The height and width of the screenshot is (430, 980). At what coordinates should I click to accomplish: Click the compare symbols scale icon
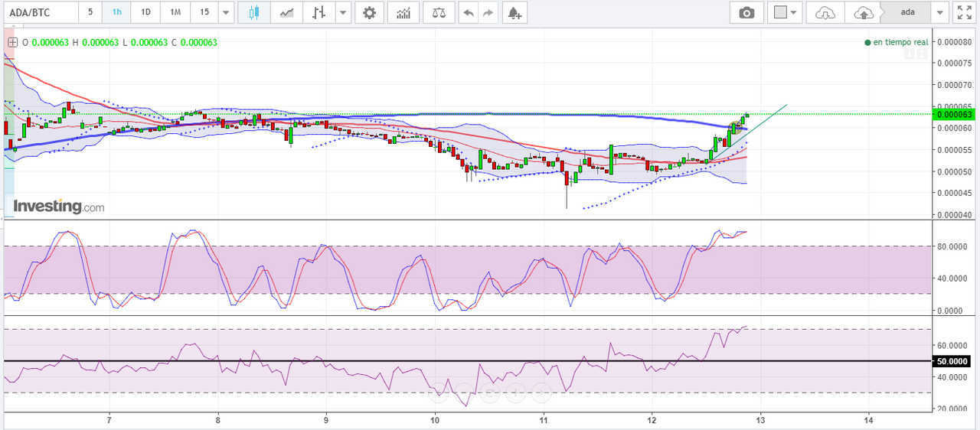(x=439, y=12)
